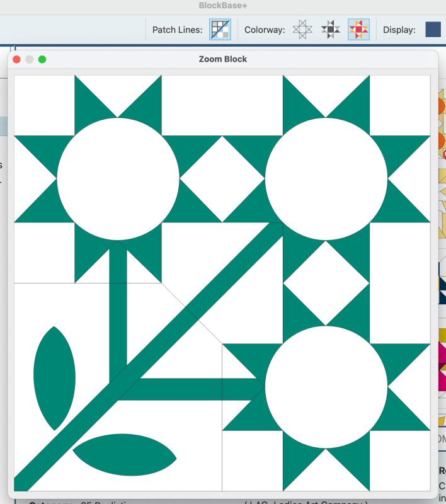
Task: Minimize the Zoom Block window
Action: pyautogui.click(x=30, y=59)
